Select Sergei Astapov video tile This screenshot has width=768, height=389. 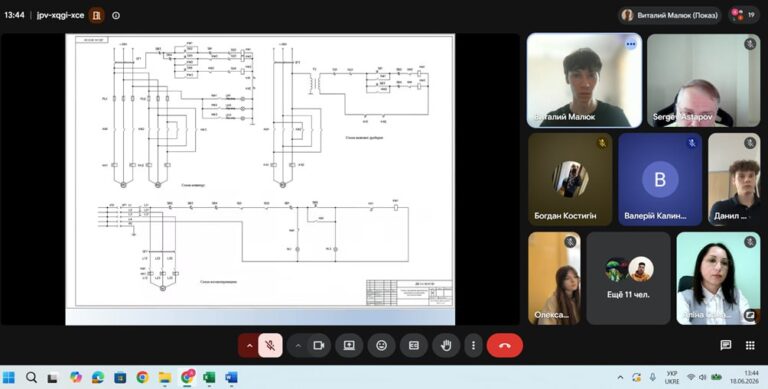pos(703,80)
